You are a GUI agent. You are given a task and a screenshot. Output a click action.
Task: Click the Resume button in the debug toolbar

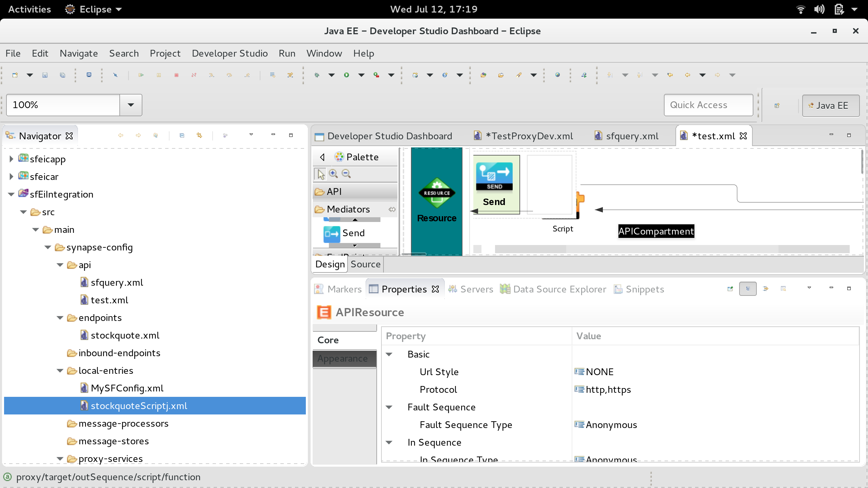(x=141, y=75)
